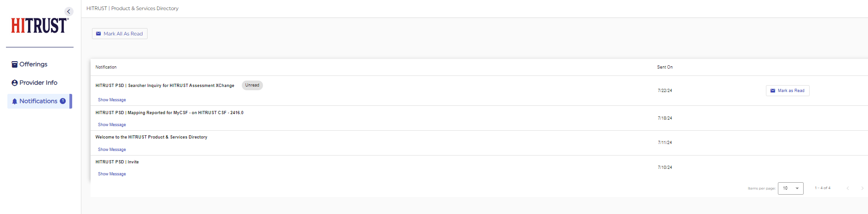Click the unread count badge on Notifications
Screen dimensions: 868x214
(x=63, y=101)
